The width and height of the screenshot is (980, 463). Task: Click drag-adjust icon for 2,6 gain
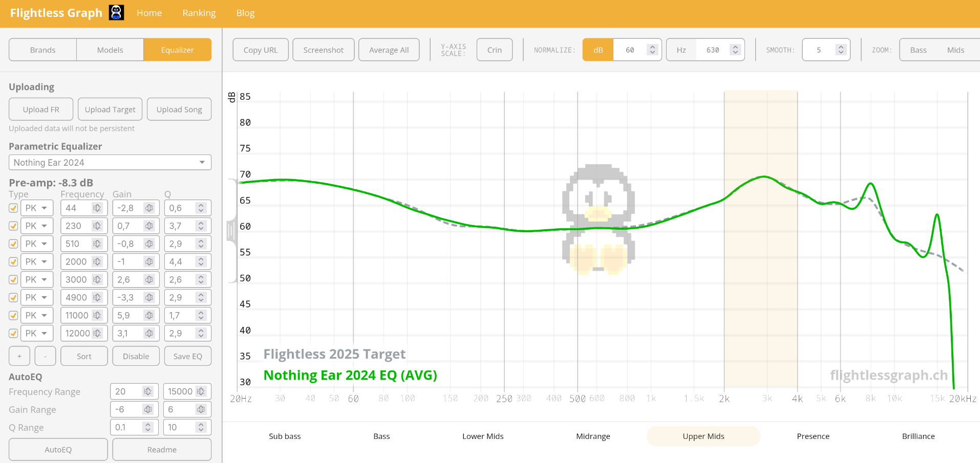pos(149,280)
